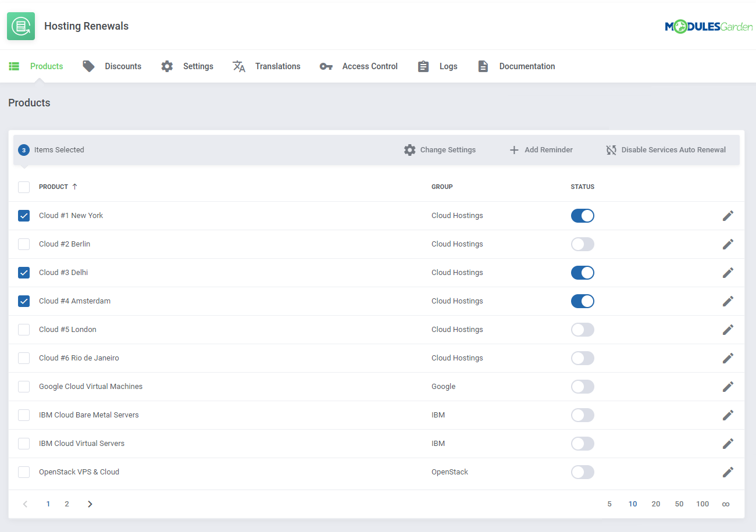Click the Products list icon in navigation

(14, 66)
